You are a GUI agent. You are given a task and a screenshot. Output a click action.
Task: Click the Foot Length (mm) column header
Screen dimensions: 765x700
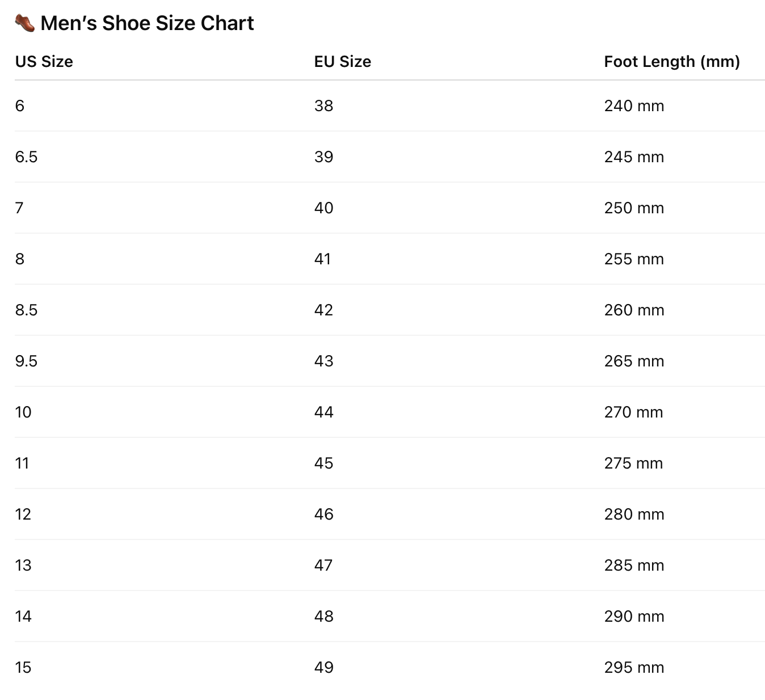coord(672,61)
